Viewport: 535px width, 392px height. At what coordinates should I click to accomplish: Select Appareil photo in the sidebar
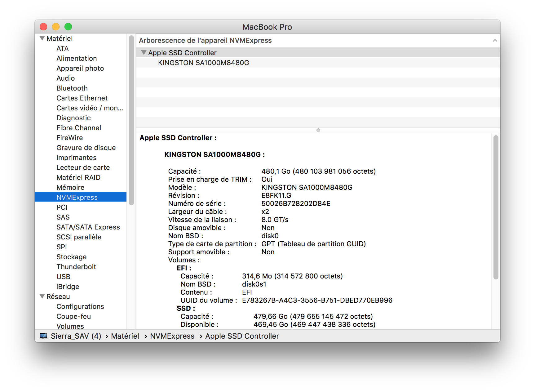coord(80,68)
